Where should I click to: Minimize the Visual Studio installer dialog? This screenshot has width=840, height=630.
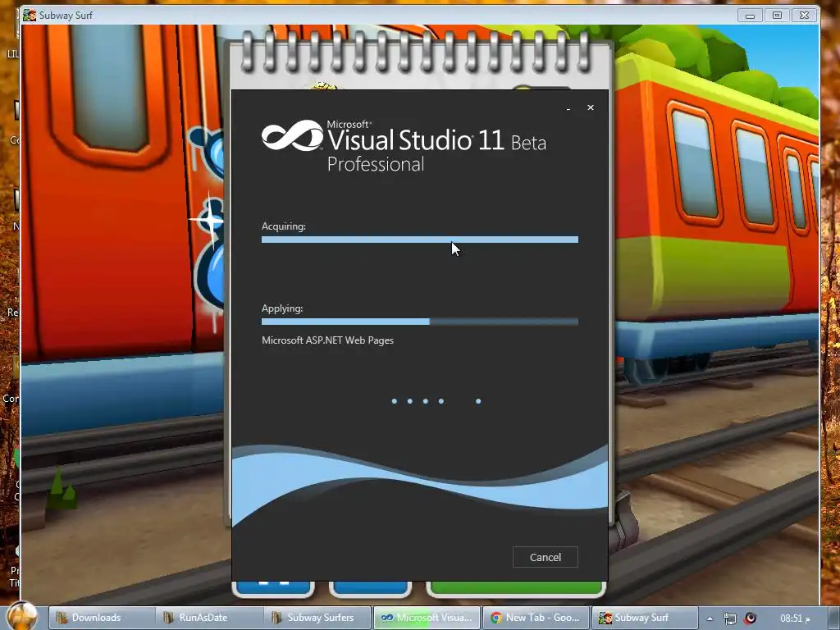point(568,108)
